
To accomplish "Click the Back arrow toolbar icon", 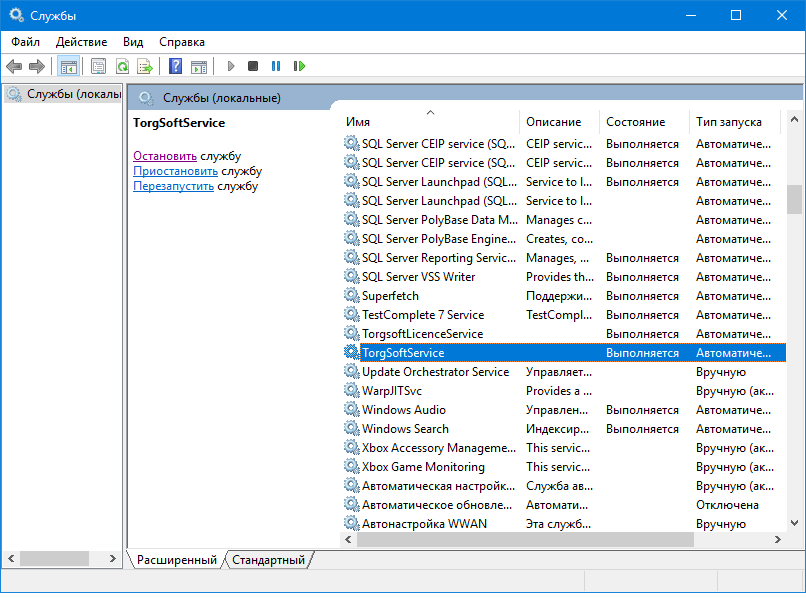I will pos(14,66).
